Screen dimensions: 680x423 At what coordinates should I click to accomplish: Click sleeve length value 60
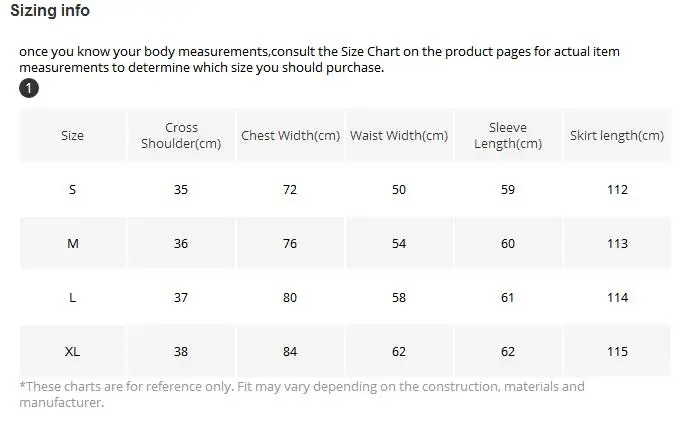(x=508, y=243)
